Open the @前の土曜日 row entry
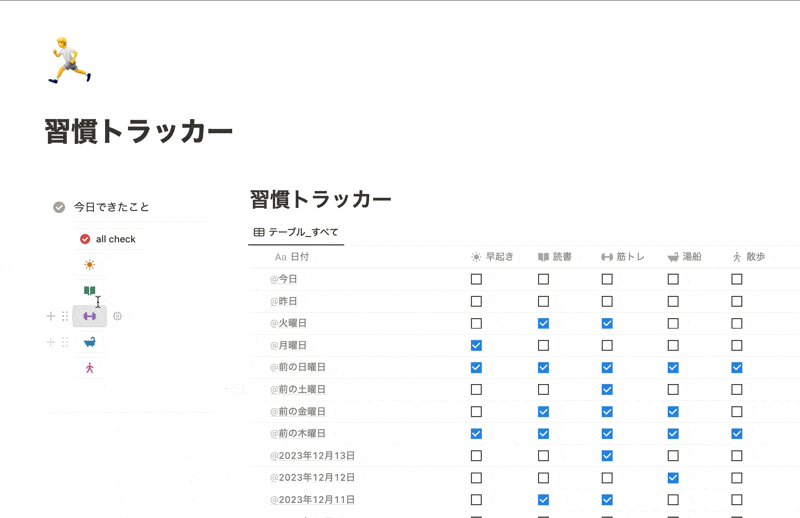 (x=297, y=389)
